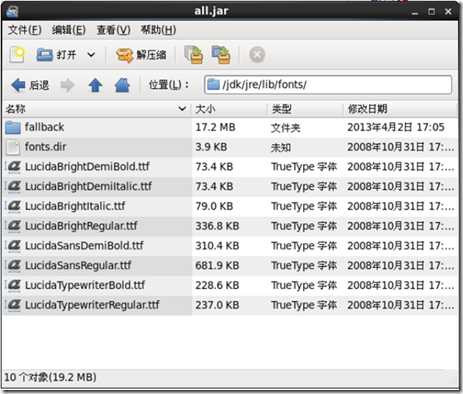Select the LucidaTypewriterBold.ttf font icon

(x=14, y=285)
